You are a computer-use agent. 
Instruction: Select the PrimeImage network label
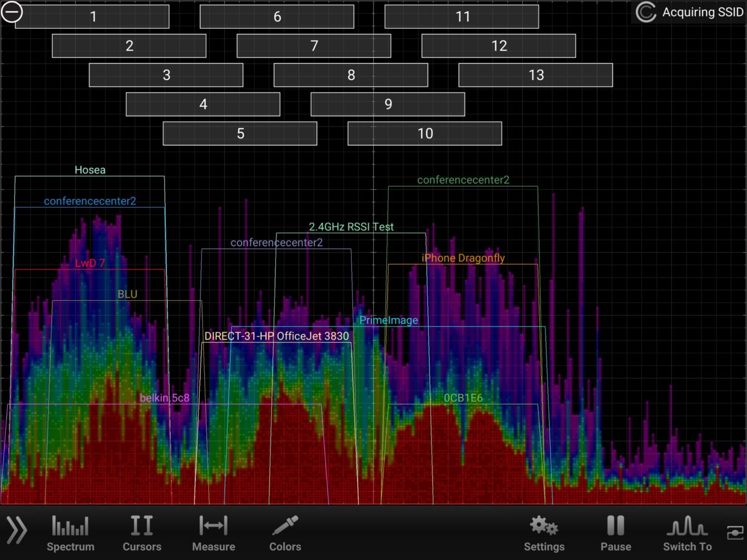point(388,320)
